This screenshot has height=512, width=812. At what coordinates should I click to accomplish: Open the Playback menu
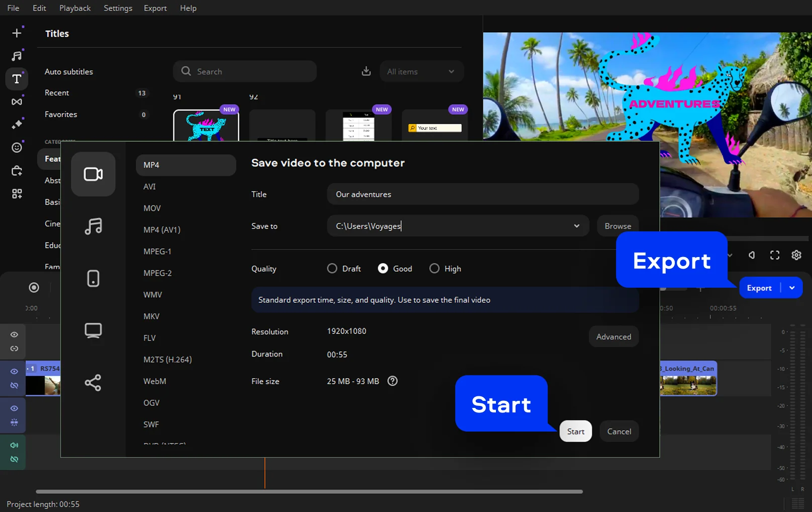pos(75,8)
